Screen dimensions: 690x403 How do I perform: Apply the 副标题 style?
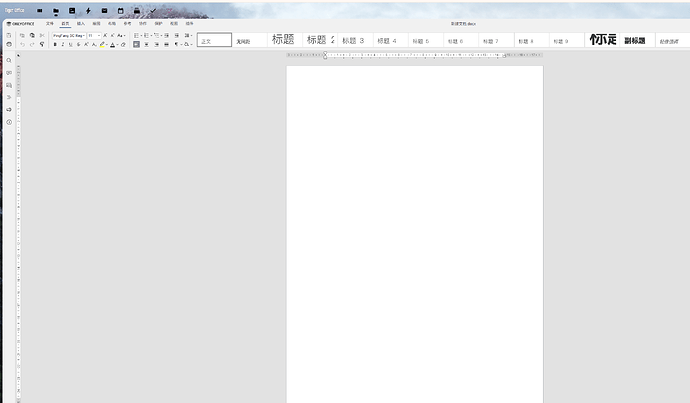(635, 40)
